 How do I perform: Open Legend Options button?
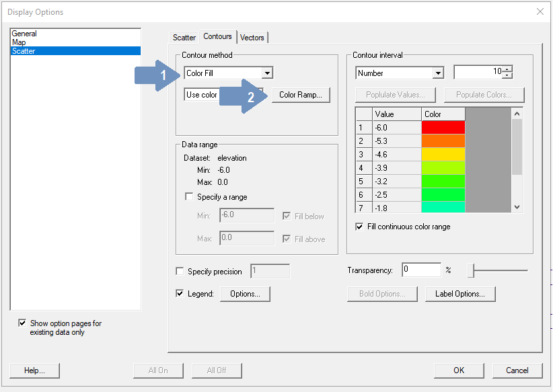[245, 294]
